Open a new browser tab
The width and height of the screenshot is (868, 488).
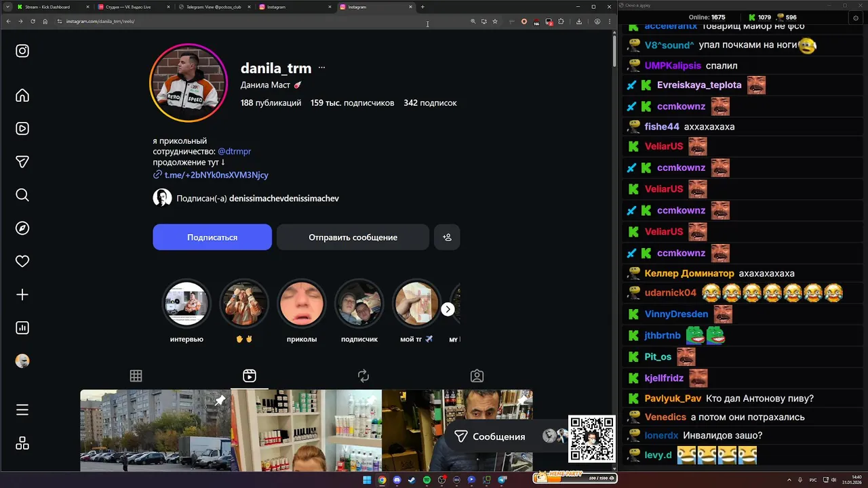(x=422, y=7)
